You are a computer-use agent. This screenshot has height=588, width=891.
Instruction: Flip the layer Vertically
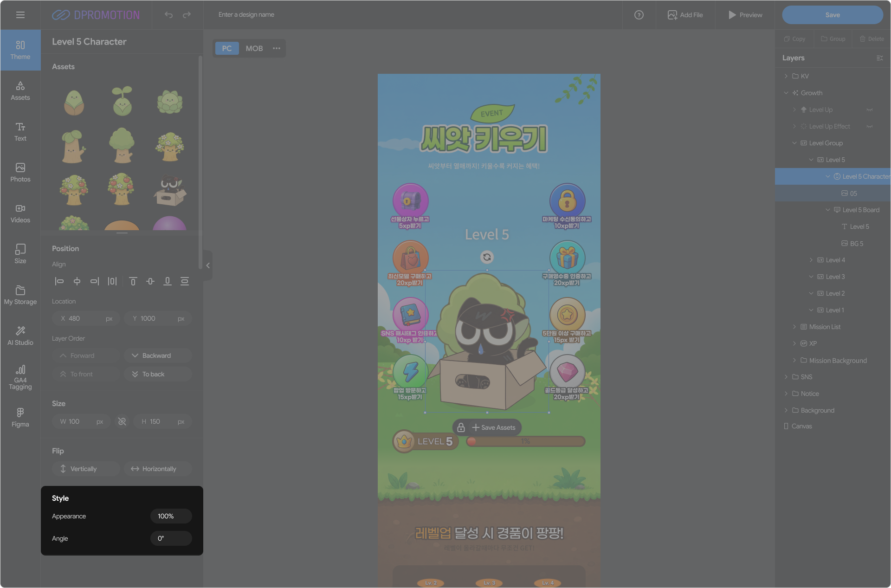point(86,469)
